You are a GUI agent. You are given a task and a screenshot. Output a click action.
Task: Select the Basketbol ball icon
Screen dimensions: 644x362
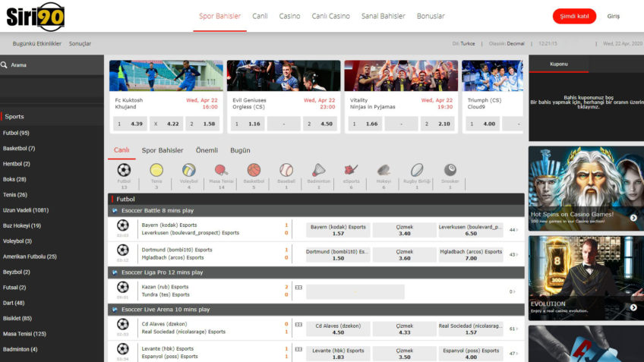254,171
